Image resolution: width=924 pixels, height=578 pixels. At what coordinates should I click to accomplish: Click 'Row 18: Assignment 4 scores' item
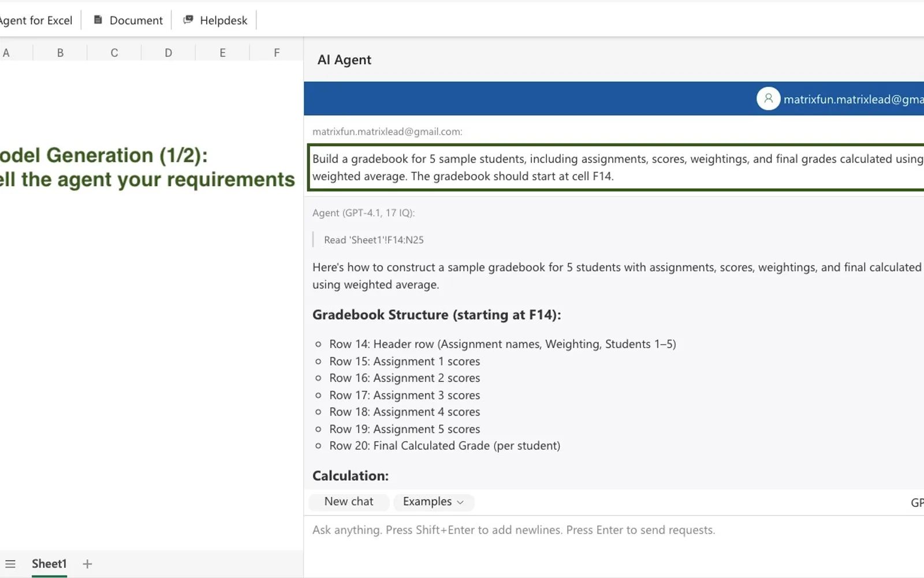click(404, 412)
